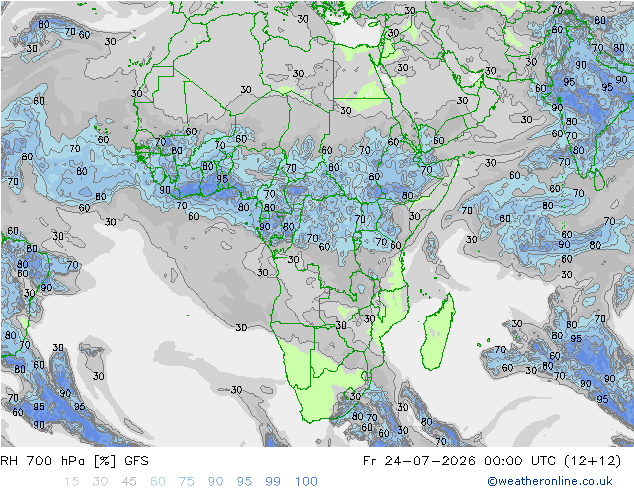The height and width of the screenshot is (490, 634).
Task: Choose the 75 humidity legend value
Action: [187, 481]
